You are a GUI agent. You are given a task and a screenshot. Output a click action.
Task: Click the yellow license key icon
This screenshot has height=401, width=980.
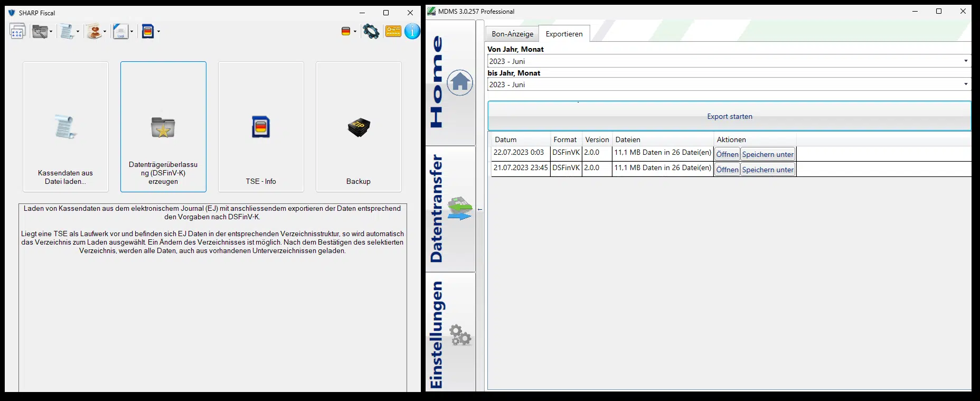click(x=393, y=31)
